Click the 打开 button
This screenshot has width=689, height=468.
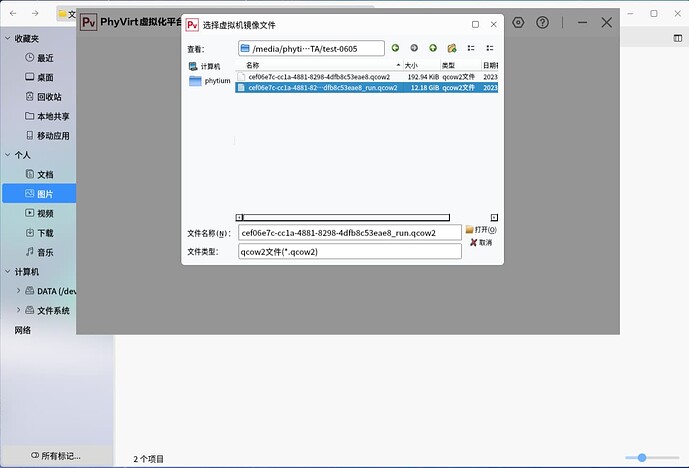click(481, 230)
